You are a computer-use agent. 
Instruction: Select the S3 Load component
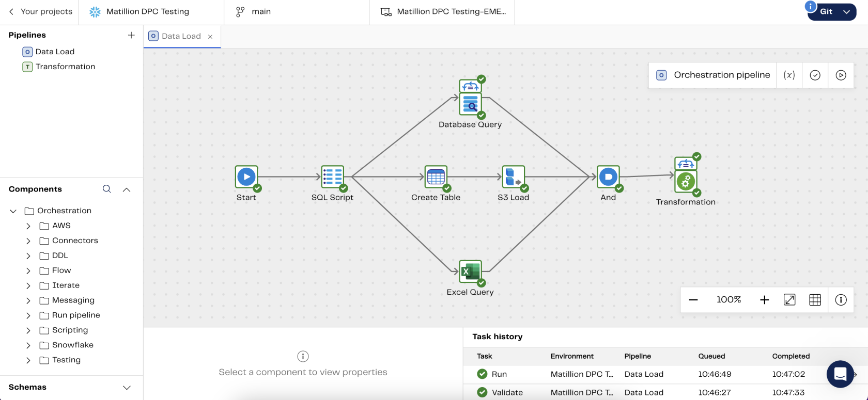(x=513, y=177)
